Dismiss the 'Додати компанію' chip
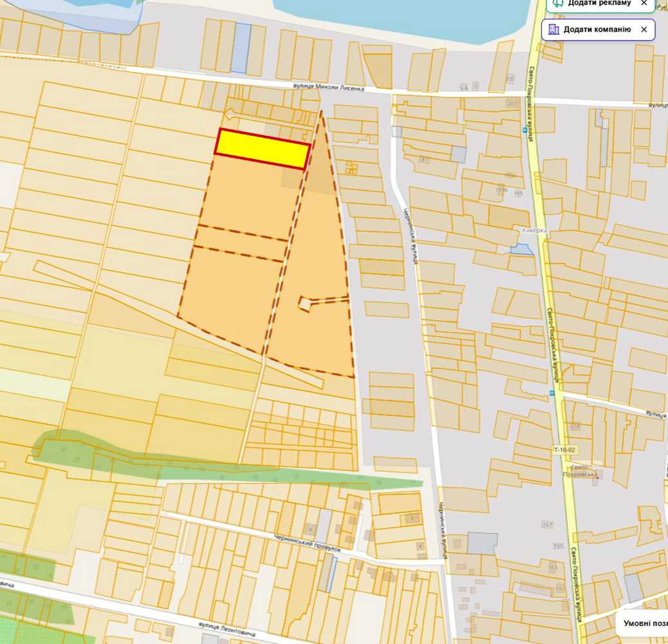The width and height of the screenshot is (668, 644). 644,30
